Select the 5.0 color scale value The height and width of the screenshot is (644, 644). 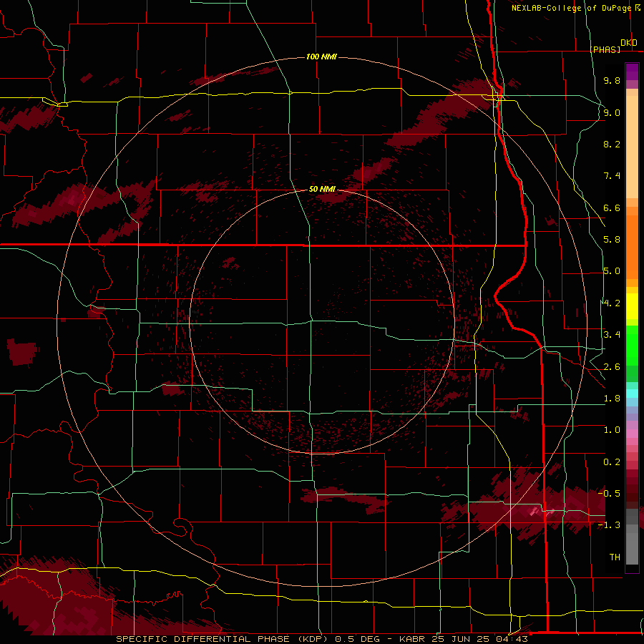(x=612, y=271)
